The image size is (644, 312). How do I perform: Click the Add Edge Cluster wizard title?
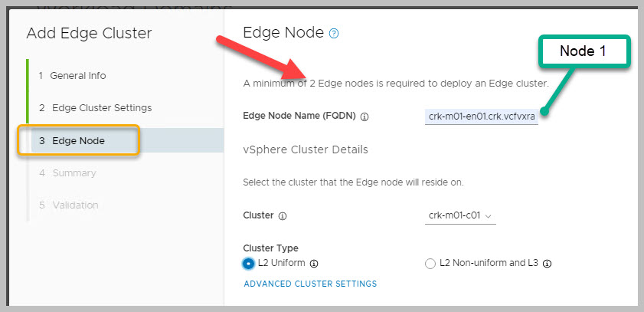89,33
